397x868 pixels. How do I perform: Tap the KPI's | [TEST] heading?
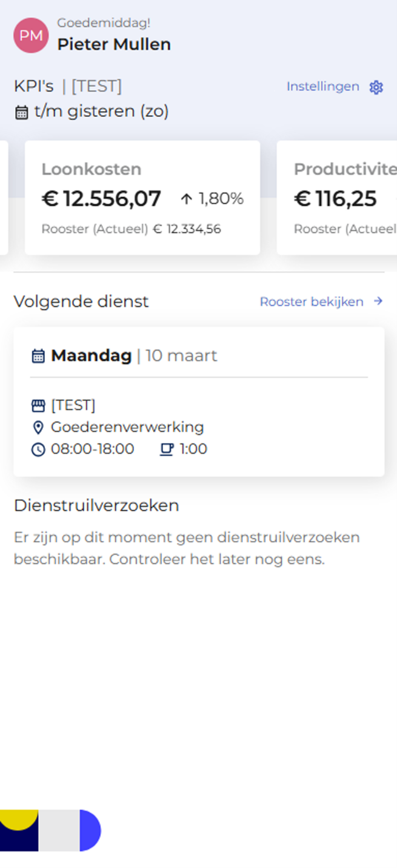click(68, 86)
